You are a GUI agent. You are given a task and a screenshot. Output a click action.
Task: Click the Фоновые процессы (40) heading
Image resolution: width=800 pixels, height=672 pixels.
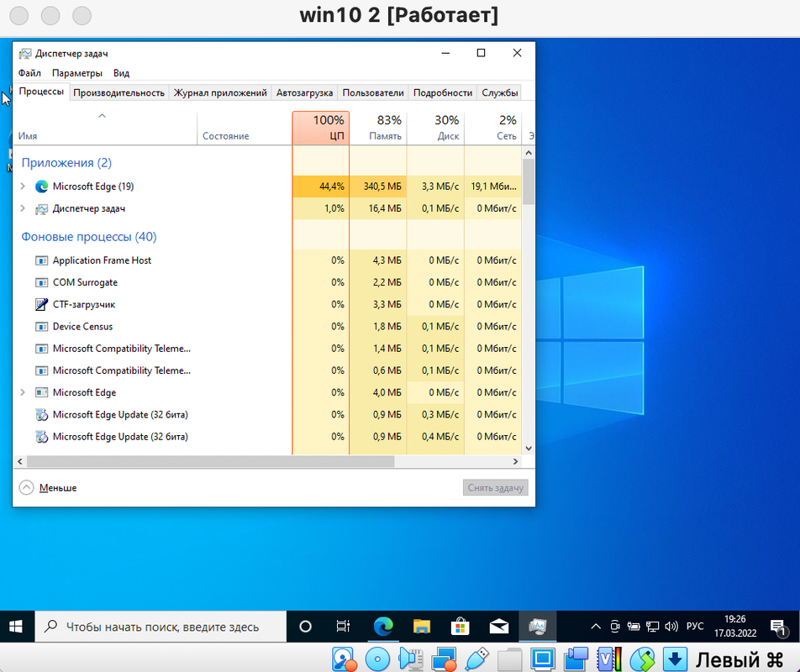coord(89,237)
